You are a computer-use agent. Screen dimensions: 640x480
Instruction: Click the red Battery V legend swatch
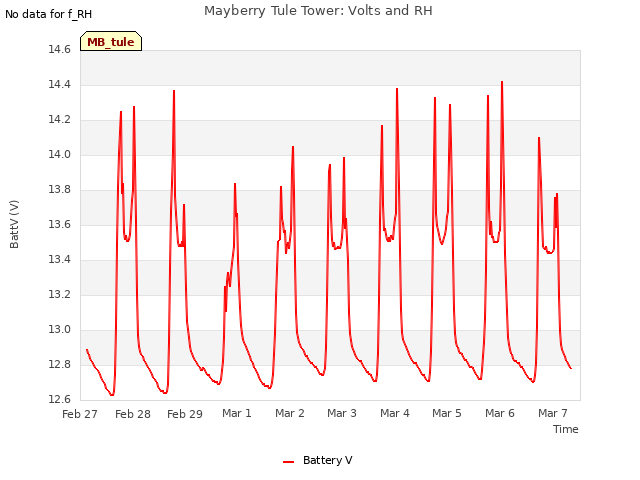[288, 462]
